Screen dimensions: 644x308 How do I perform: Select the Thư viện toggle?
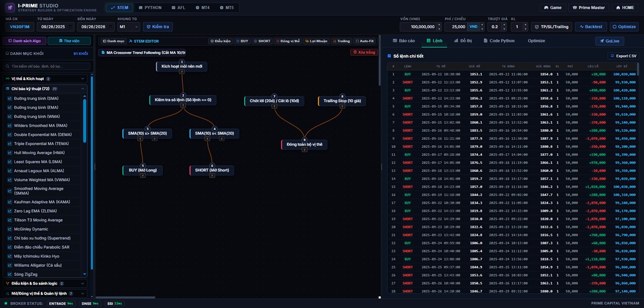click(69, 41)
